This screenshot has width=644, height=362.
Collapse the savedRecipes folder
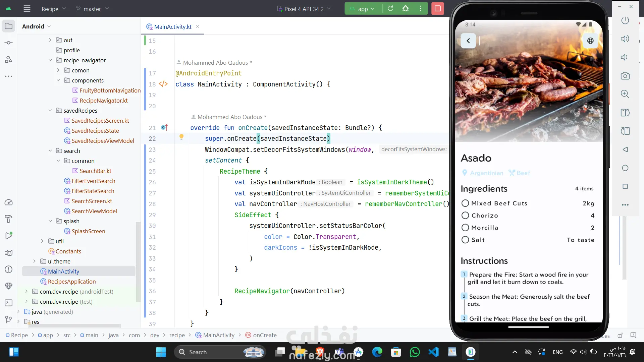(x=50, y=110)
